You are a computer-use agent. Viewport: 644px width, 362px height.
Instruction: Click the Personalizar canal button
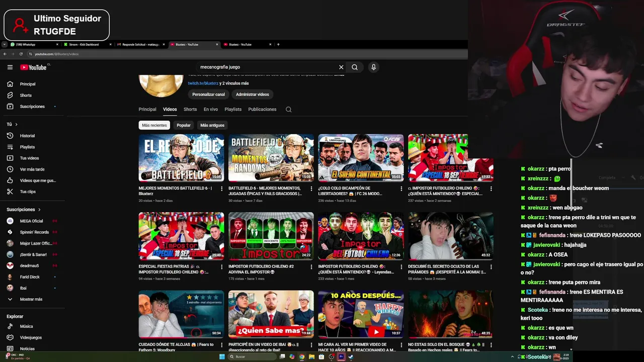click(x=208, y=95)
